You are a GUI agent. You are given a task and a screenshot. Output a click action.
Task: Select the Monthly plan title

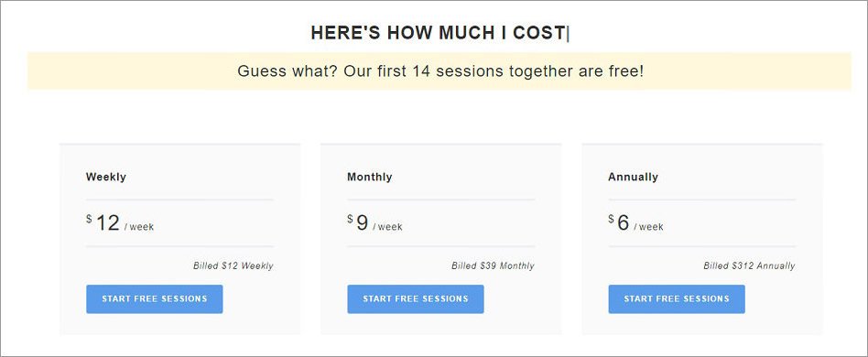[x=369, y=177]
